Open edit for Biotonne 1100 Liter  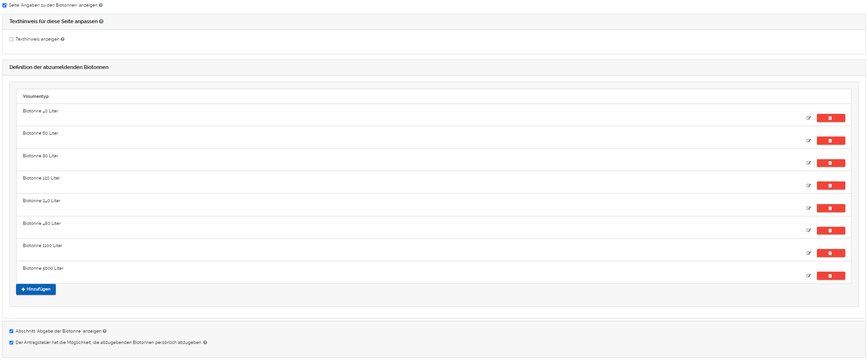point(808,253)
